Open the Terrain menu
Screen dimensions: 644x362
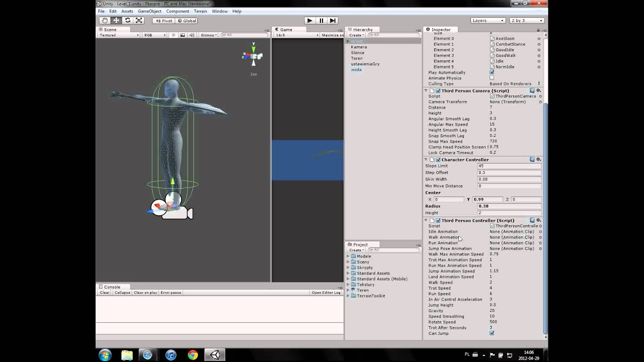pyautogui.click(x=200, y=11)
